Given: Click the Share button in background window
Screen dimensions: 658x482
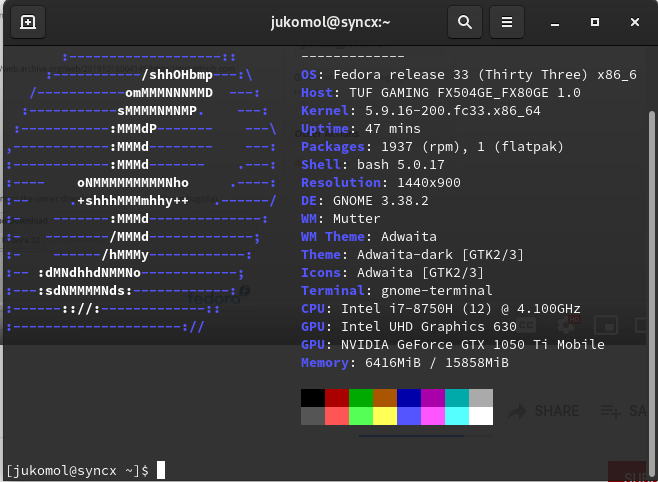Looking at the screenshot, I should point(544,411).
